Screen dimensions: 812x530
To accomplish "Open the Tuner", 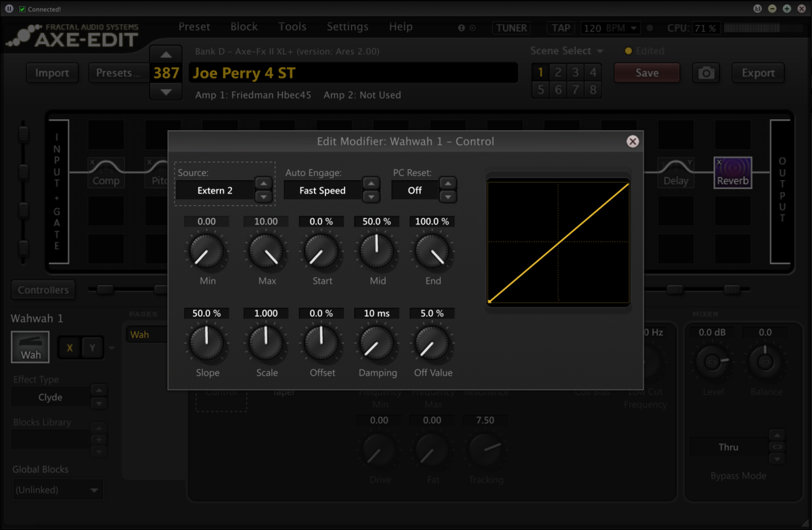I will tap(512, 28).
